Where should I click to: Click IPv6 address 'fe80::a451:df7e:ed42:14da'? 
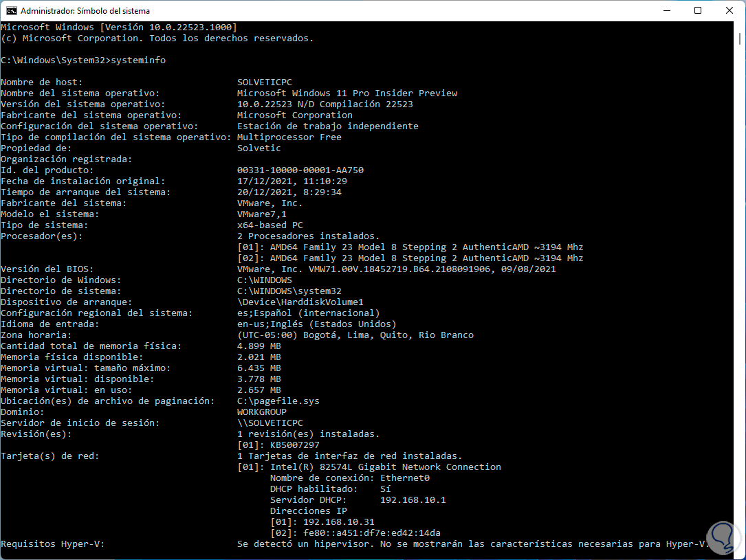pyautogui.click(x=371, y=533)
